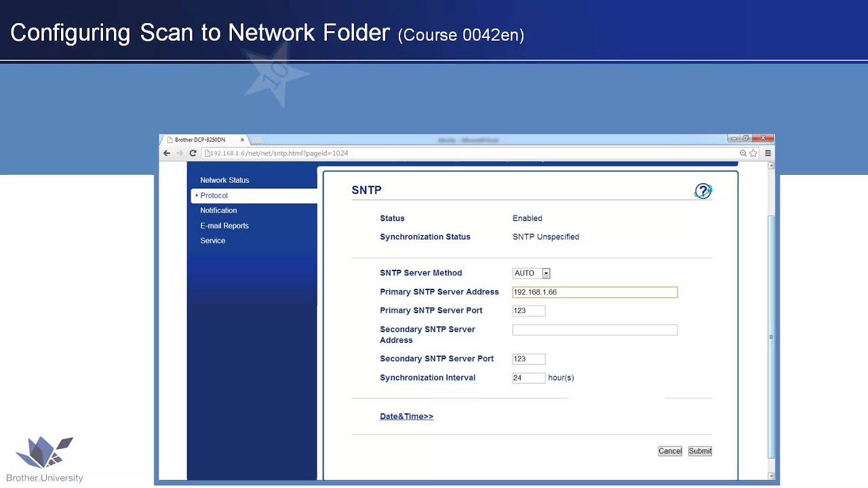Click the Secondary SNTP Server Address field
The width and height of the screenshot is (868, 488).
tap(595, 329)
